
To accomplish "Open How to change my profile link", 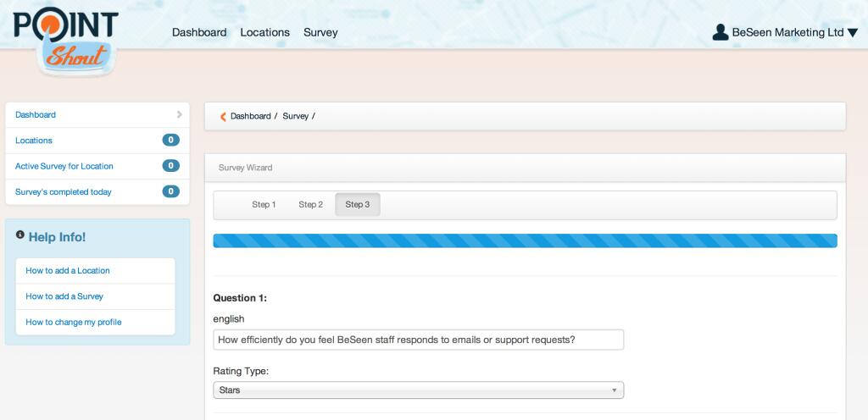I will point(73,323).
